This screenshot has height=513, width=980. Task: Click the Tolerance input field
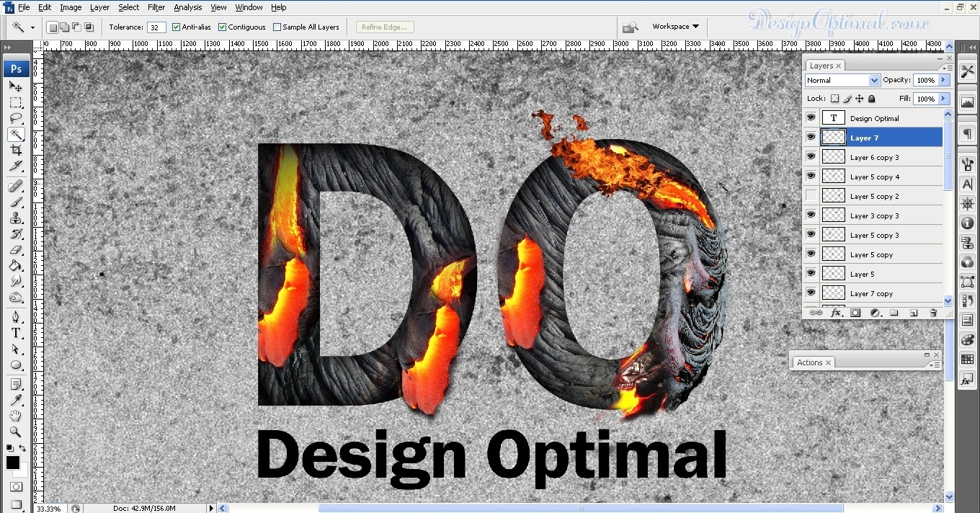click(156, 27)
